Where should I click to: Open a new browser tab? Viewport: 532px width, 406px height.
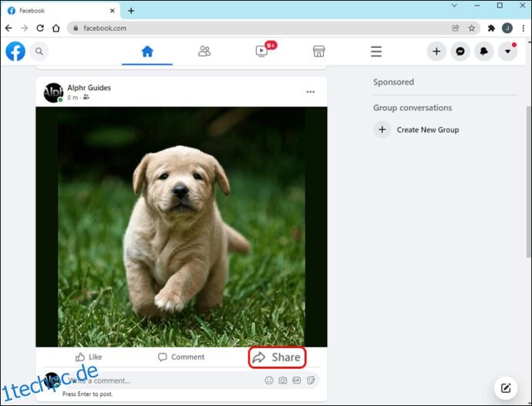point(131,11)
